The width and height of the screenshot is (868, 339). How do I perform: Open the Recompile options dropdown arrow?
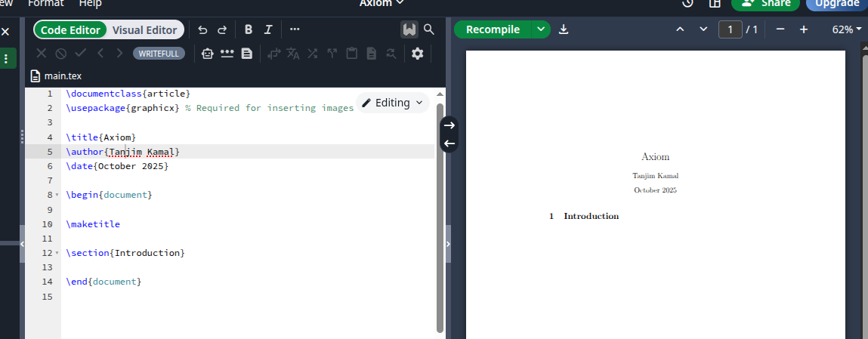(541, 29)
